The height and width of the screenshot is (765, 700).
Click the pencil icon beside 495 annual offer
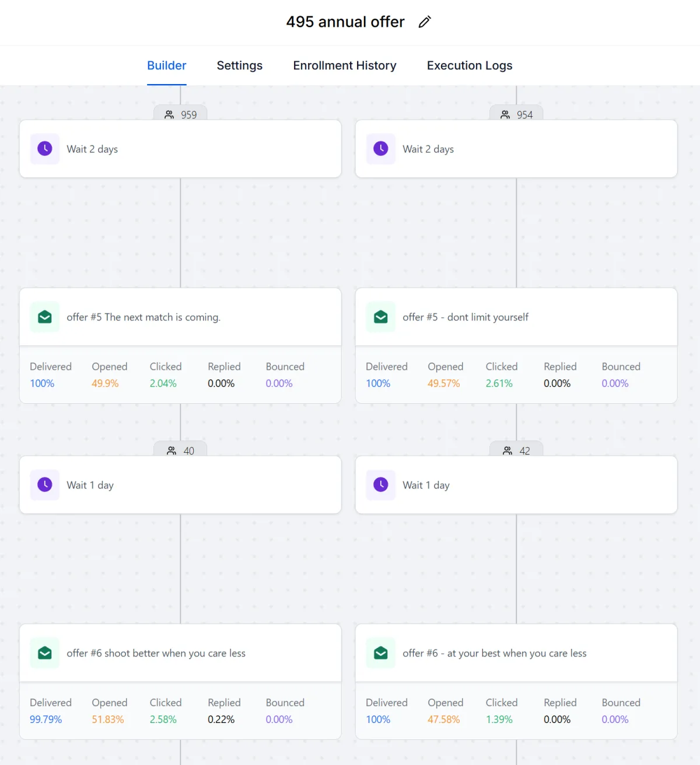click(x=425, y=22)
